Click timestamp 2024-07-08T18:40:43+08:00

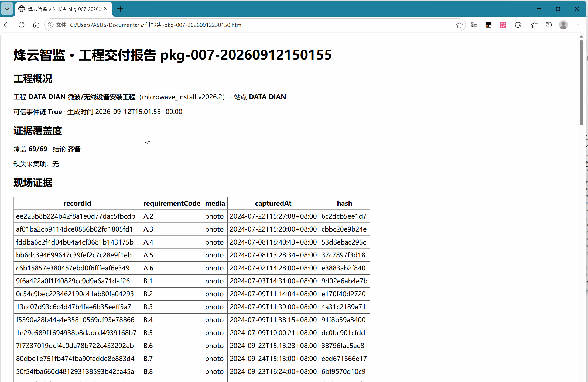273,242
